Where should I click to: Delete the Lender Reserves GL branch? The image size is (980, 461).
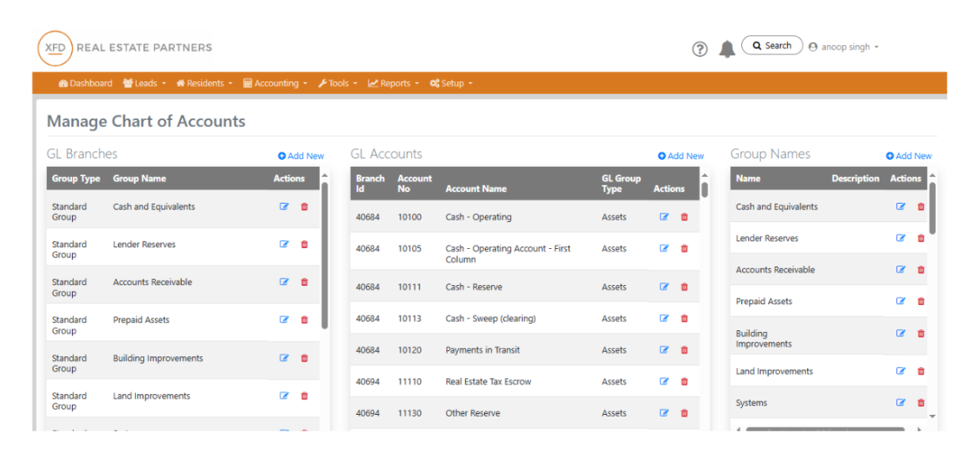[x=304, y=245]
